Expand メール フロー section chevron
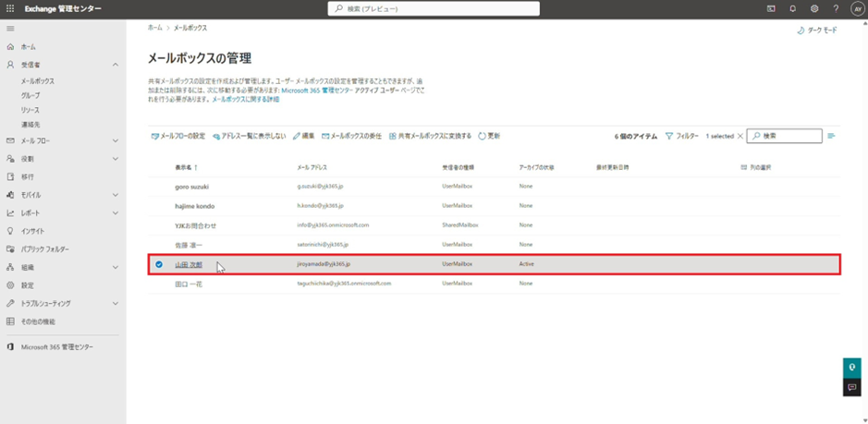Viewport: 868px width, 424px height. tap(116, 140)
